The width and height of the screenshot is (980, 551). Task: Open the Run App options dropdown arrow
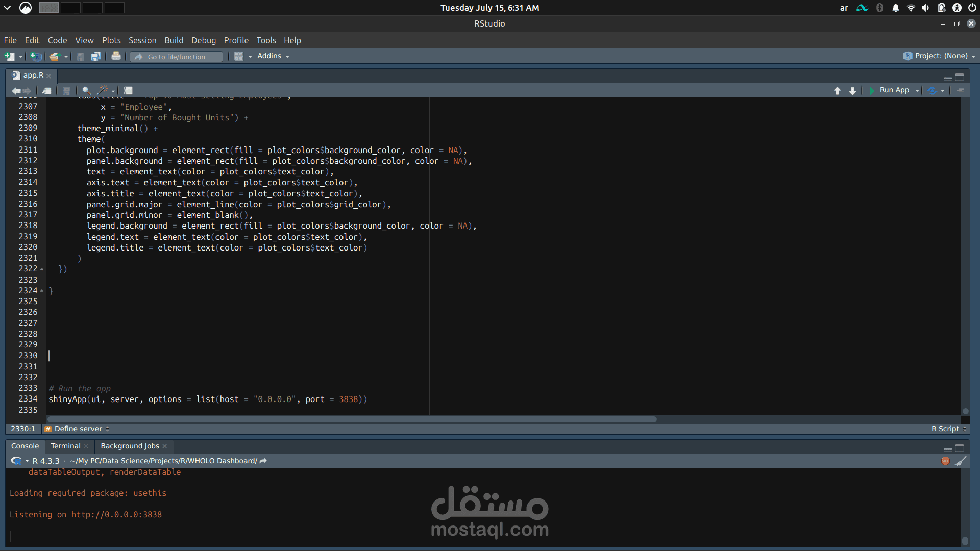pos(917,90)
